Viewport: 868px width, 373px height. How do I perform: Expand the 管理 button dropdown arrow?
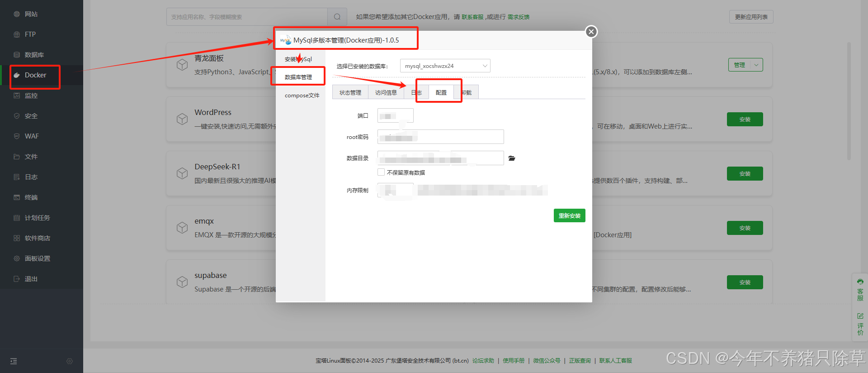(756, 65)
